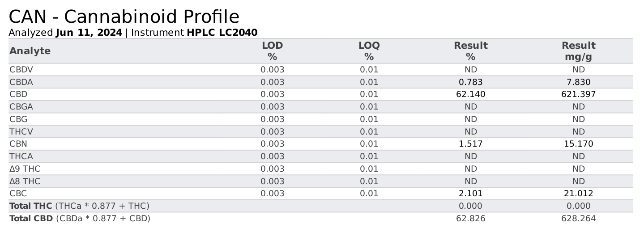Click the LOD % column header
This screenshot has width=644, height=232.
273,51
